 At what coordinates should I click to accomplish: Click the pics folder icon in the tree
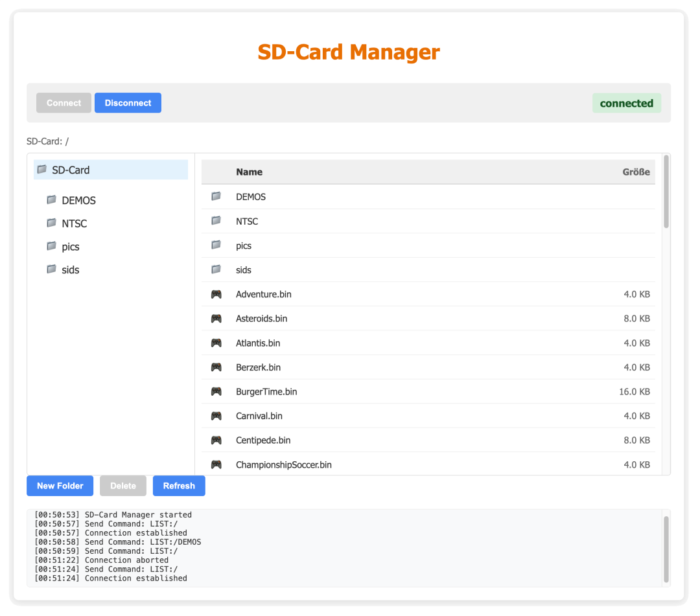[x=52, y=246]
